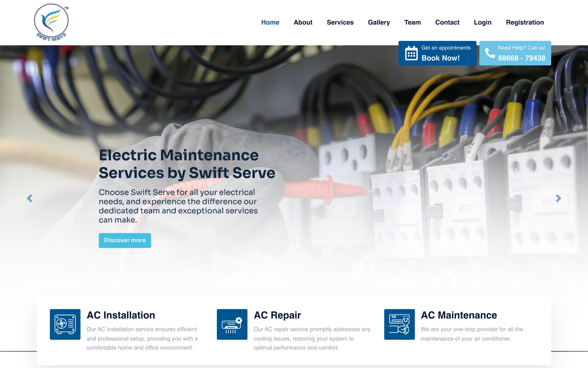Open the Contact page
Image resolution: width=588 pixels, height=368 pixels.
point(447,22)
